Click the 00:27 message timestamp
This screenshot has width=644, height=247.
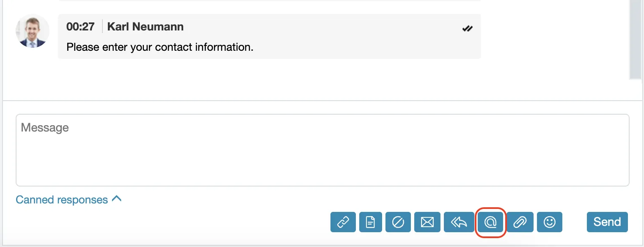(80, 27)
